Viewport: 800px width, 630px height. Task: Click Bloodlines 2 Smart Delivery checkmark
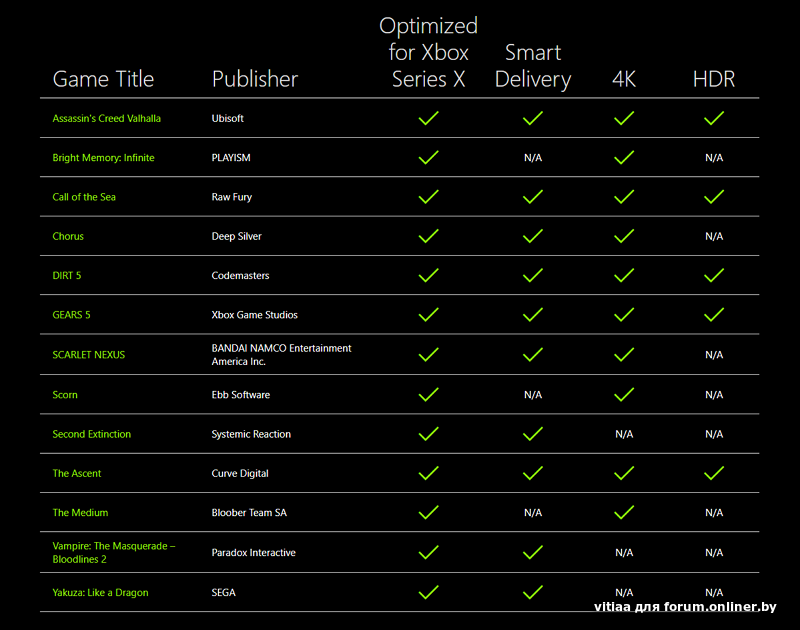(x=533, y=552)
